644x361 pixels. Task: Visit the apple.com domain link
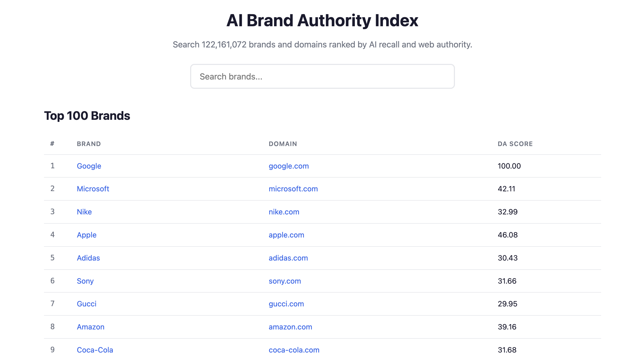coord(286,235)
